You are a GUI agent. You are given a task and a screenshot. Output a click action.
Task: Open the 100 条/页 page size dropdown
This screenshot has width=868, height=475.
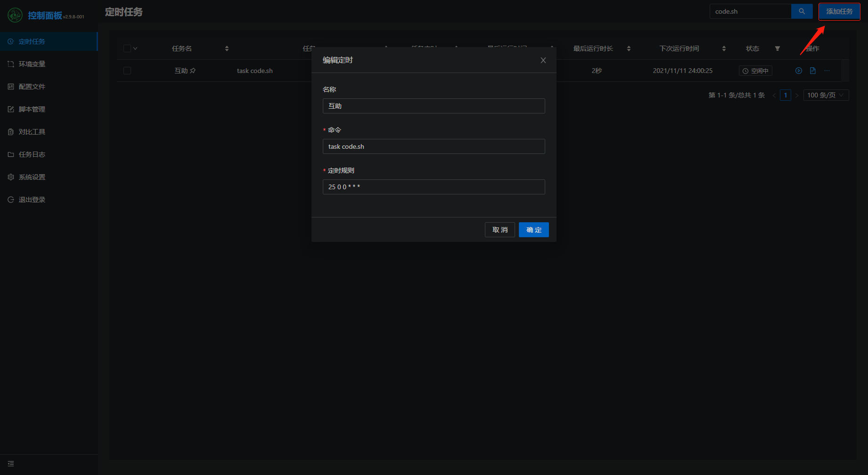pos(826,95)
